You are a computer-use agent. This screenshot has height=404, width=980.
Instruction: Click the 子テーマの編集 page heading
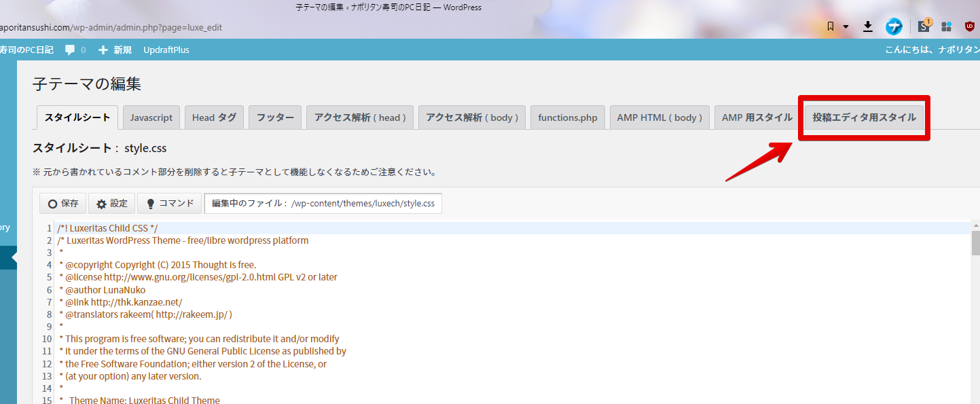pyautogui.click(x=87, y=84)
